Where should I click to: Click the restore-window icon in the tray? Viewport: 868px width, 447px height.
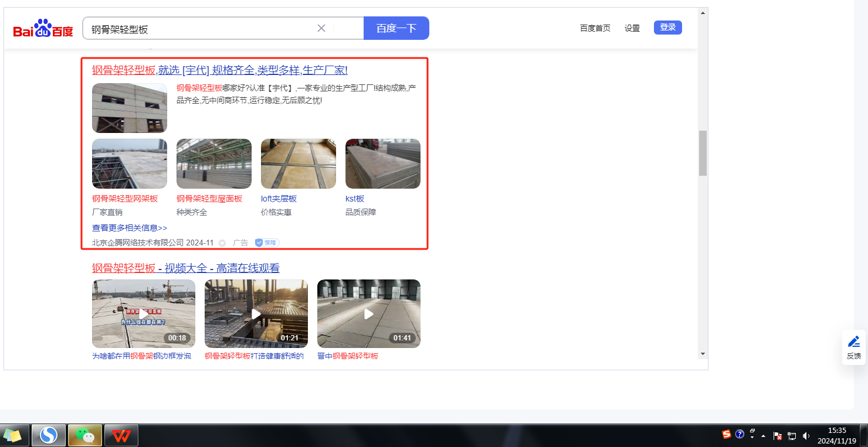[x=752, y=431]
